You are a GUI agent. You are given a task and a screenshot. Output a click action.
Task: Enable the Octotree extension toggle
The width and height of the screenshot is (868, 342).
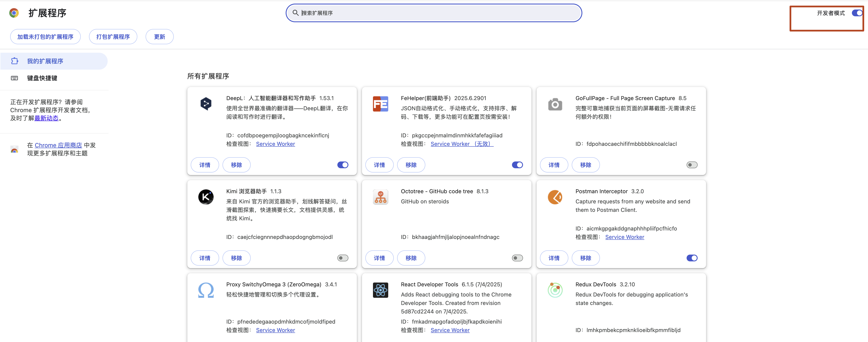pyautogui.click(x=517, y=258)
